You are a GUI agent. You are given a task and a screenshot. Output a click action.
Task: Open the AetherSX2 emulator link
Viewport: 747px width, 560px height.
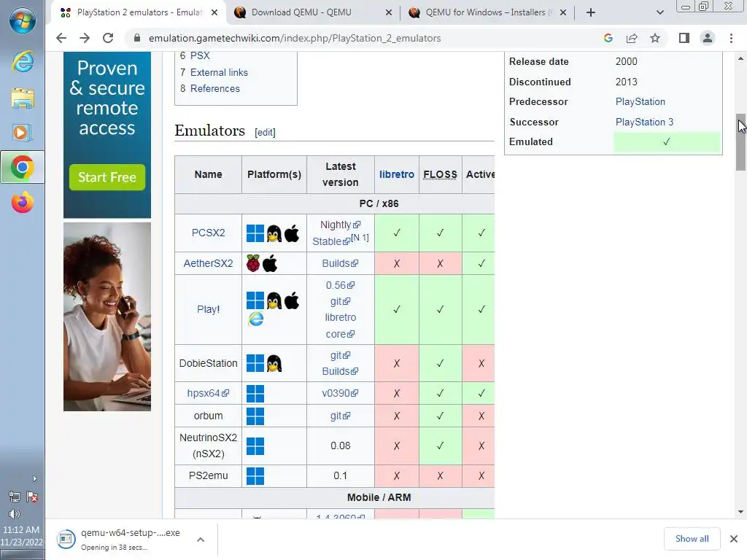coord(208,263)
